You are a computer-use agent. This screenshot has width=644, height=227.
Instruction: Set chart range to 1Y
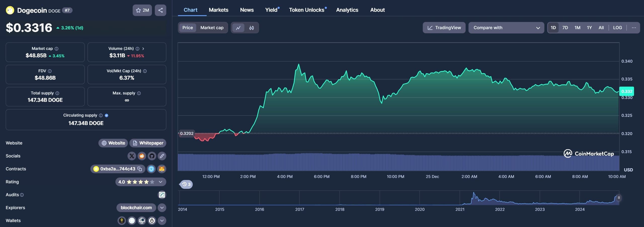point(589,28)
